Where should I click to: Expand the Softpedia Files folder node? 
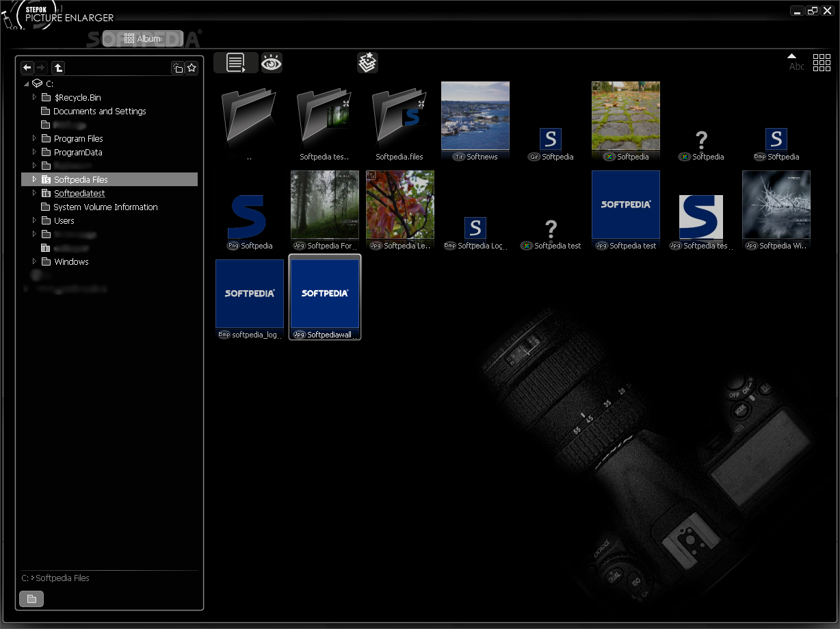point(35,179)
